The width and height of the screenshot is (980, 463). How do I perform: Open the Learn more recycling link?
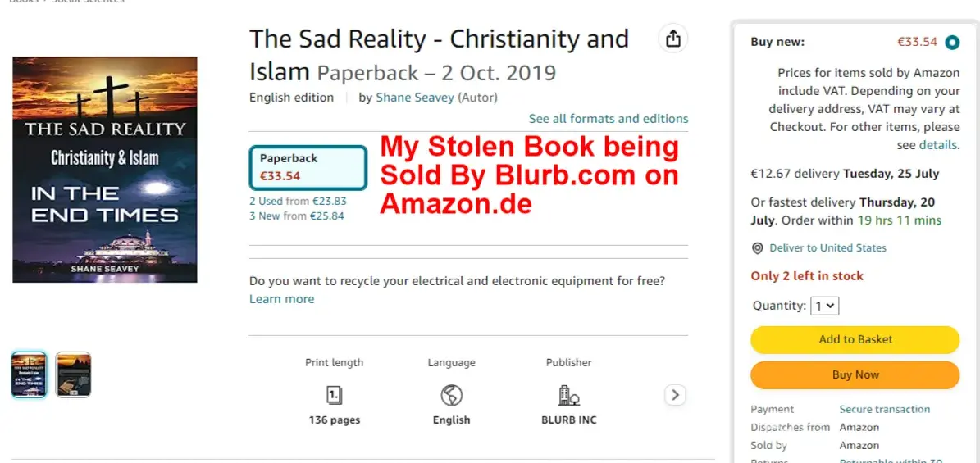[281, 299]
